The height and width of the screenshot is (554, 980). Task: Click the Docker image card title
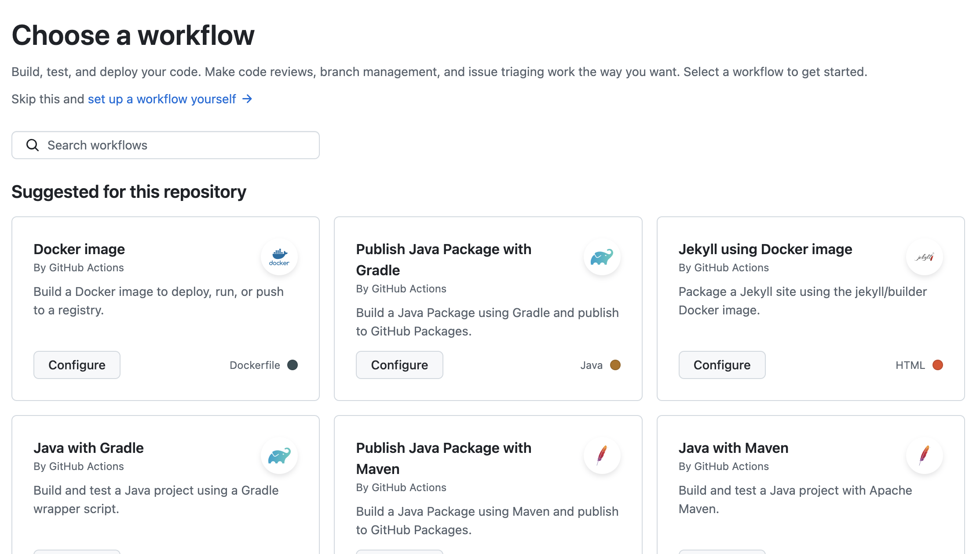79,249
